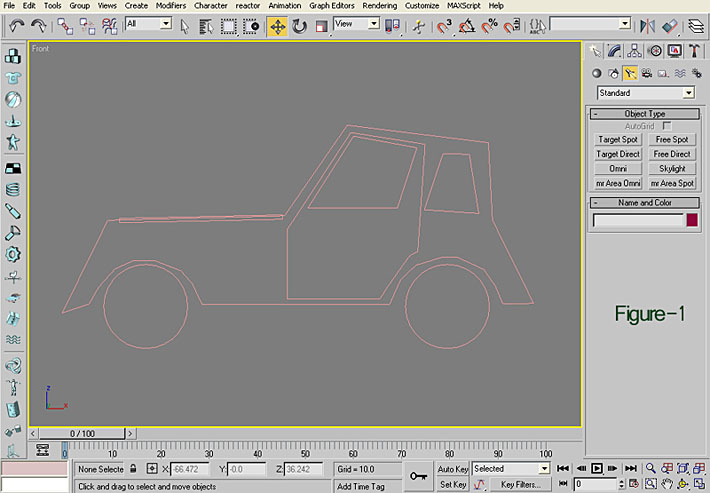Click the Undo arrow icon
Viewport: 710px width, 493px height.
pos(17,25)
